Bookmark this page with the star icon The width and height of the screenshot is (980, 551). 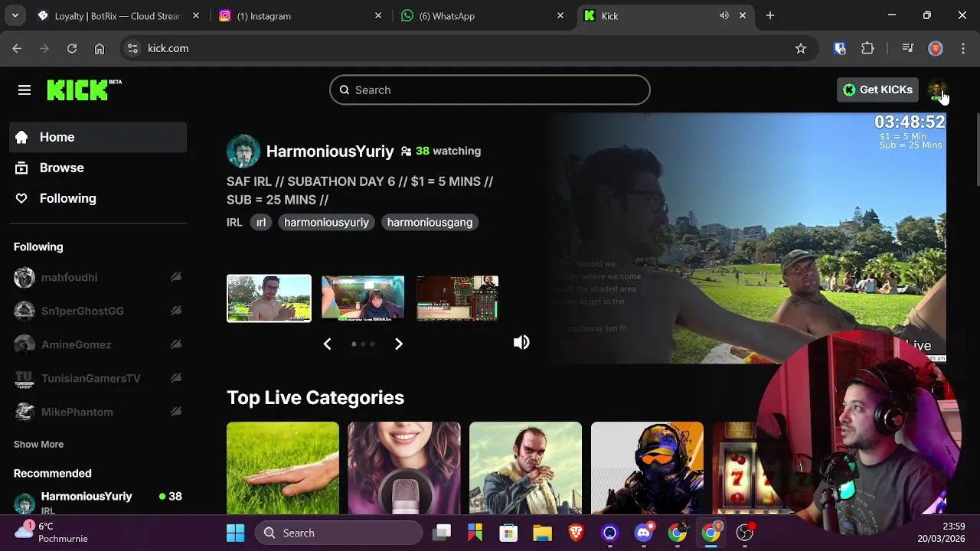801,48
